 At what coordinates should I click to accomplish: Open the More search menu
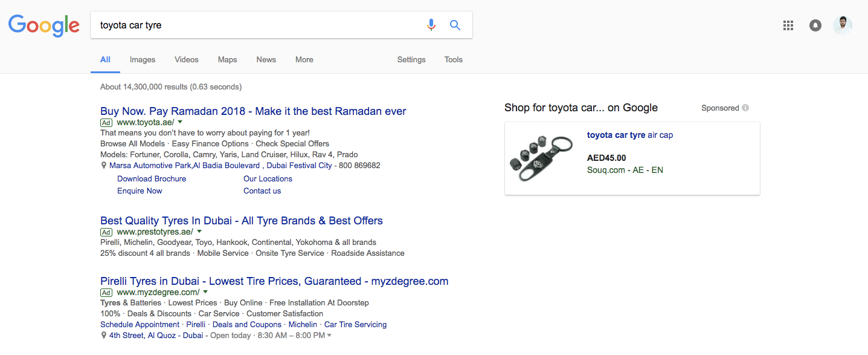point(304,60)
